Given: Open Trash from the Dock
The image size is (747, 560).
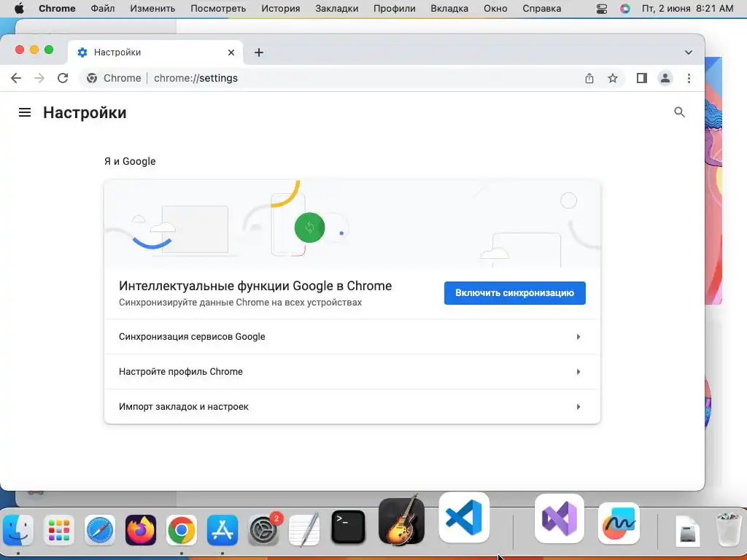Looking at the screenshot, I should click(x=729, y=529).
